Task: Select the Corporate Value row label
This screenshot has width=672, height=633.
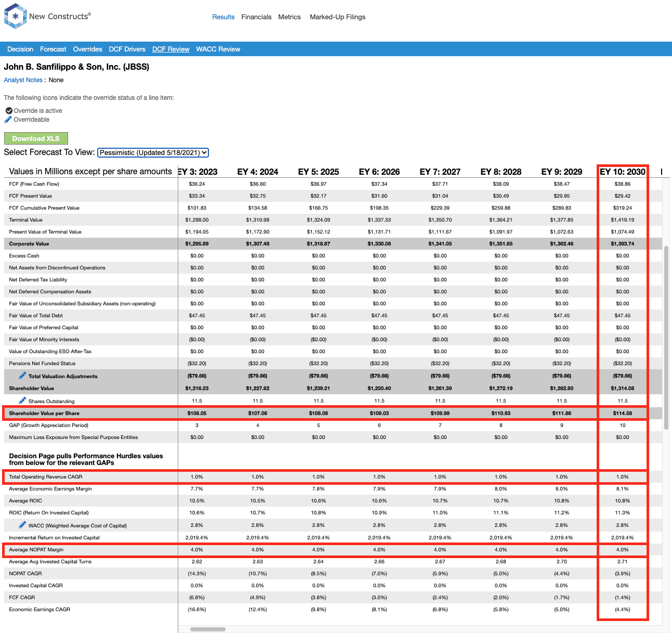Action: (29, 244)
